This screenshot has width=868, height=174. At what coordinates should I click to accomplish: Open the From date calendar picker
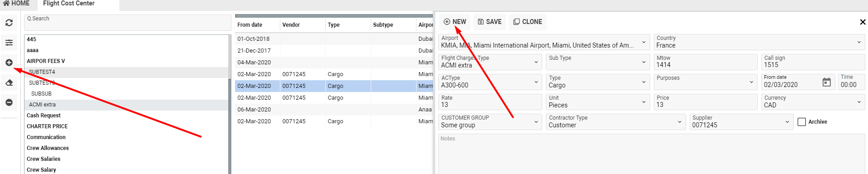click(x=827, y=82)
